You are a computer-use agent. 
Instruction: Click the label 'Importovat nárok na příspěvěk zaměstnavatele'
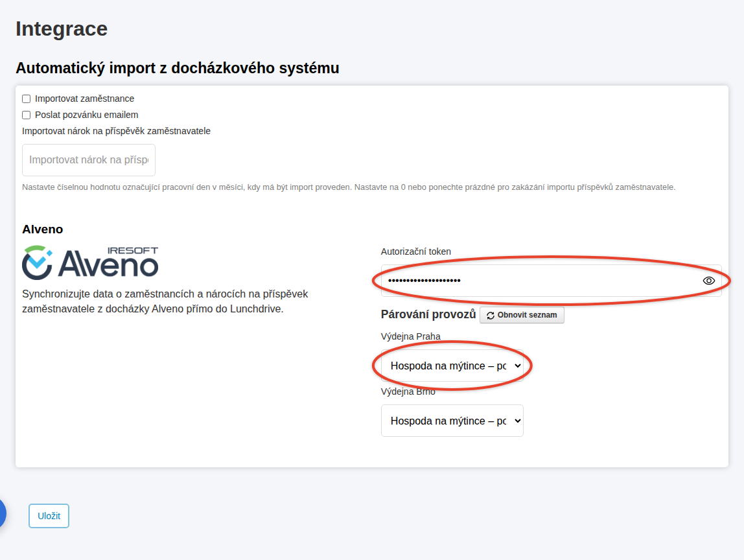pos(116,131)
